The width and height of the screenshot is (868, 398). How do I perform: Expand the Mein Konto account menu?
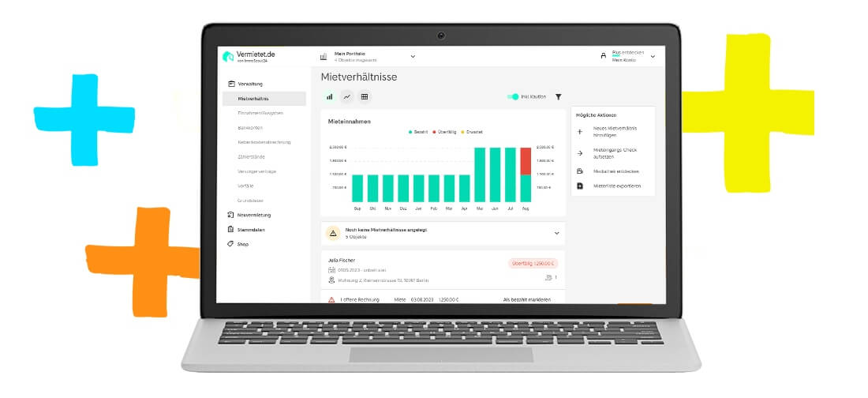tap(653, 56)
